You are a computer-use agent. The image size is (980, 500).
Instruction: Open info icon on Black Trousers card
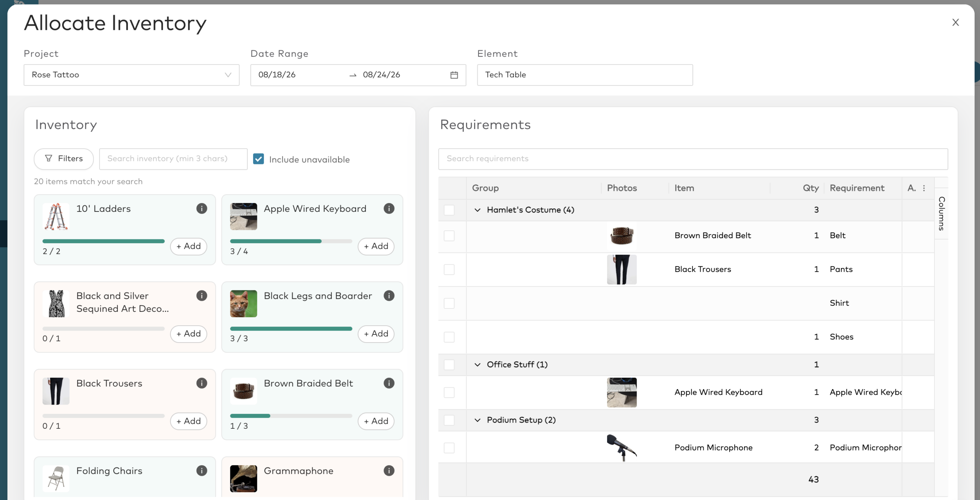[202, 383]
